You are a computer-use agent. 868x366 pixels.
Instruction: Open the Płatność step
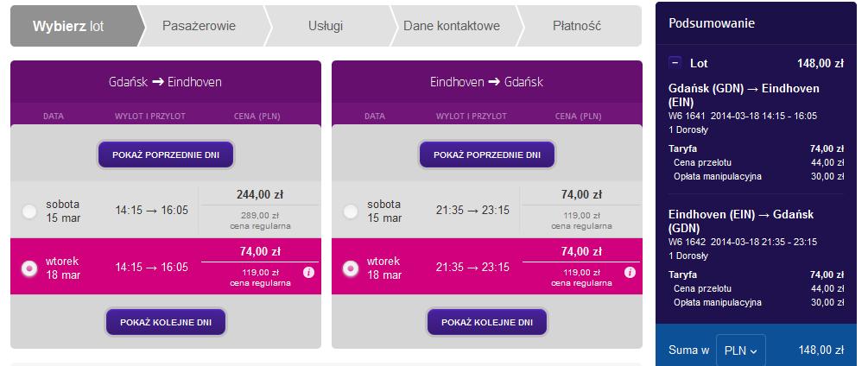[x=579, y=26]
